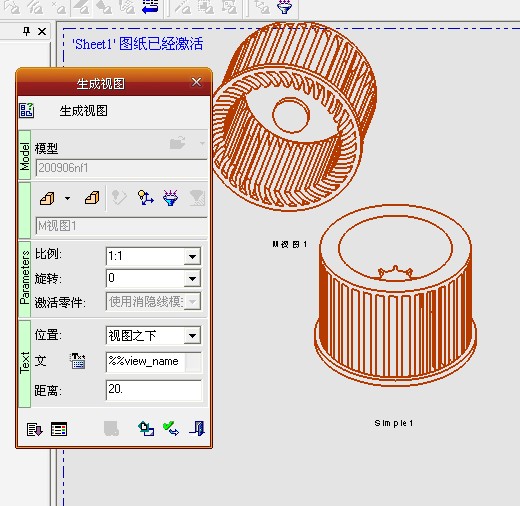
Task: Select the lower cap drawing view
Action: [395, 295]
